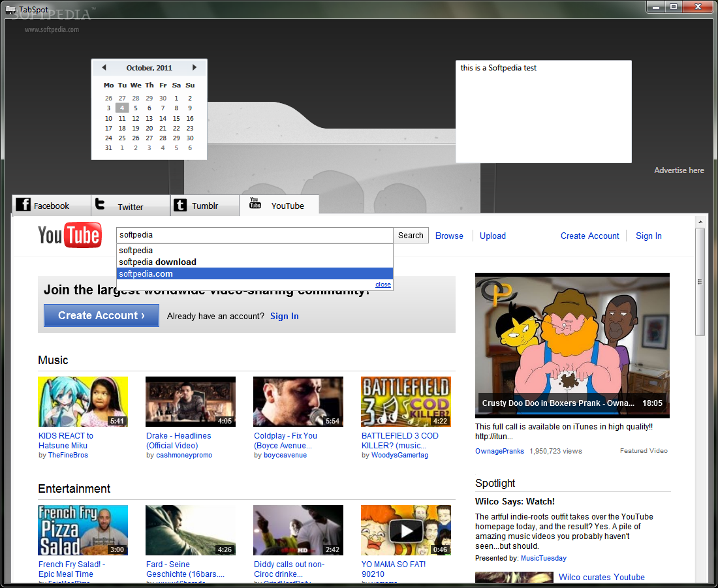The width and height of the screenshot is (718, 588).
Task: Open 'YO MAMA SO FAT! 90210' link
Action: (x=394, y=569)
